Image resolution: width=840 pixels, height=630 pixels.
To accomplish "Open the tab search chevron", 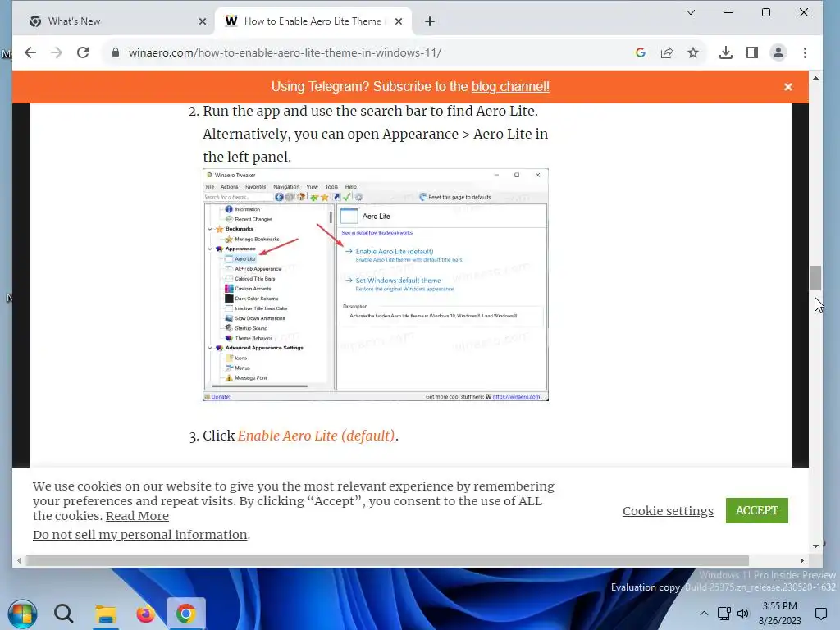I will [691, 12].
